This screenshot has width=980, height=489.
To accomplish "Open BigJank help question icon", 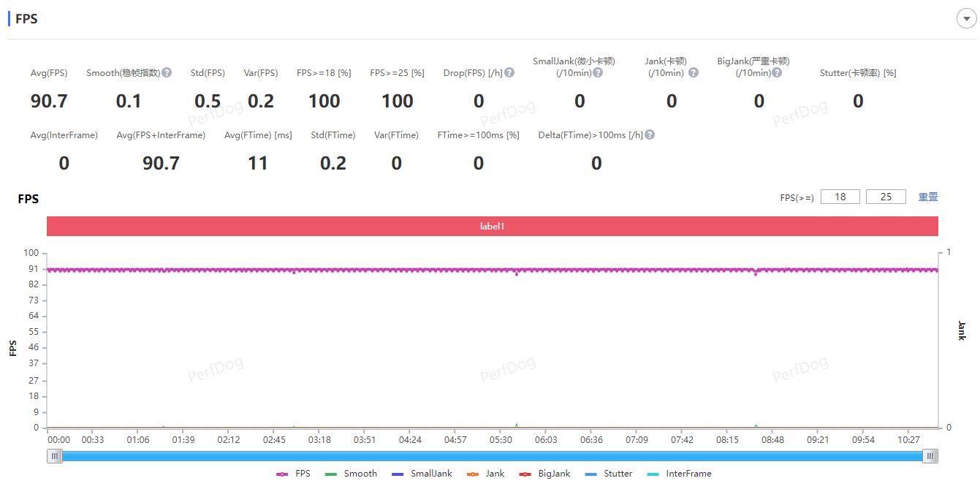I will 777,72.
